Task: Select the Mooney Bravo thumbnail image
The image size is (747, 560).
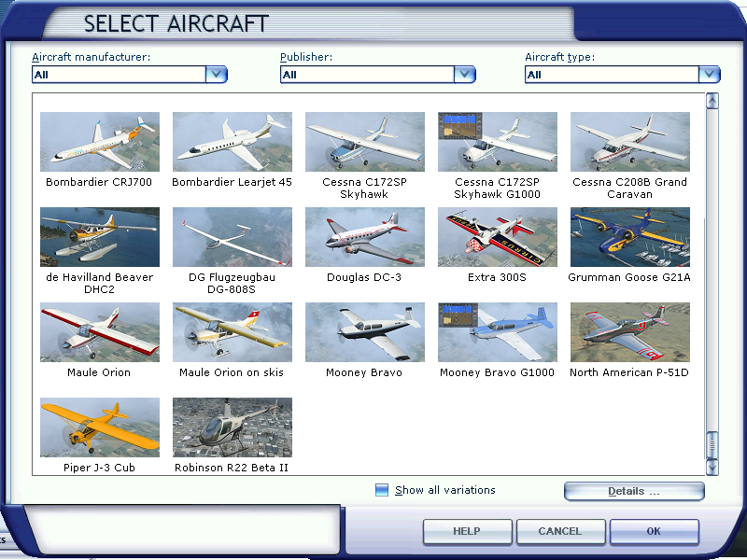Action: pos(364,332)
